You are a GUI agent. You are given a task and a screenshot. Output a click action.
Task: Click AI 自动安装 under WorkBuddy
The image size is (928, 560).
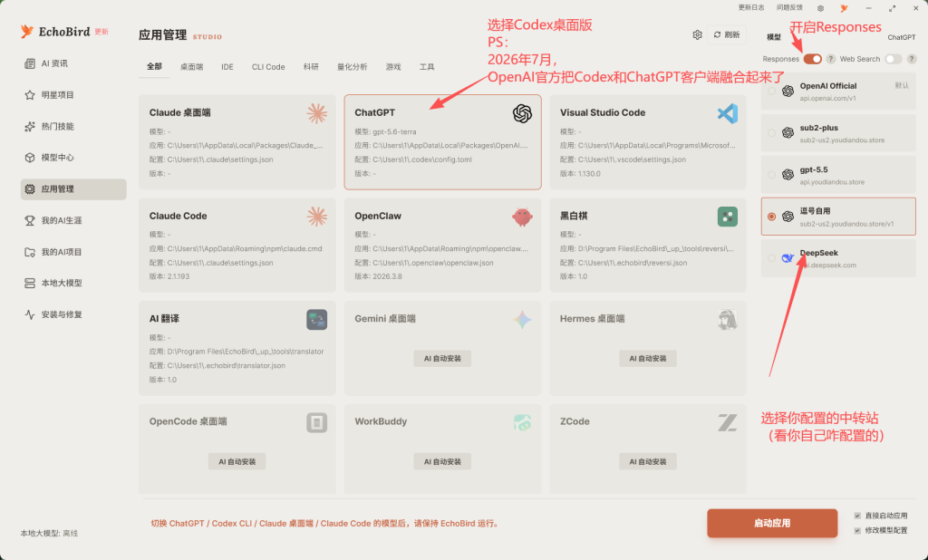[442, 462]
